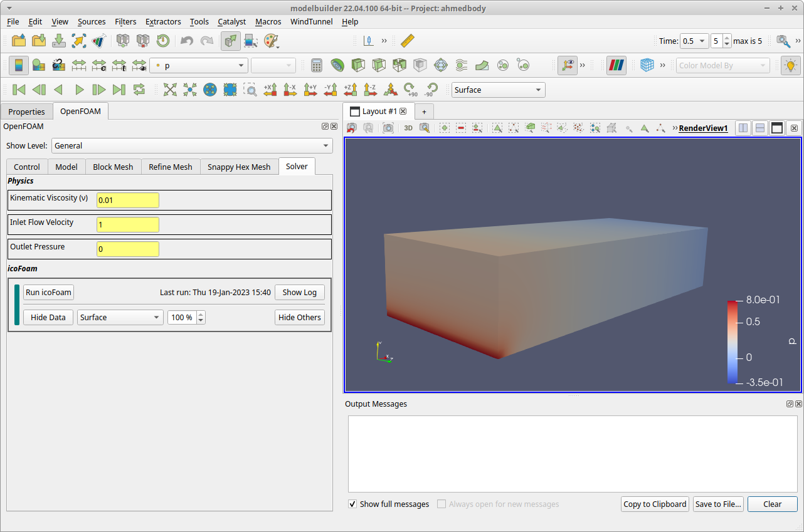804x532 pixels.
Task: Rotate view 90 degrees counterclockwise
Action: (x=431, y=90)
